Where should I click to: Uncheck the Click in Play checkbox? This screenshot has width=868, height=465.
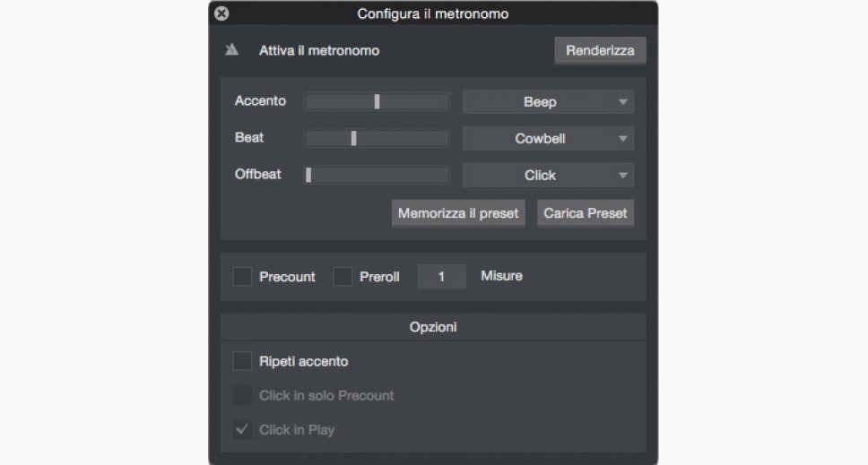click(242, 430)
